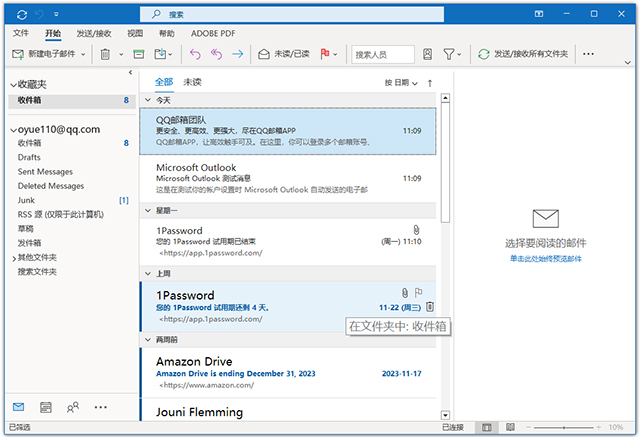Click message list scrollbar up arrow

click(445, 98)
